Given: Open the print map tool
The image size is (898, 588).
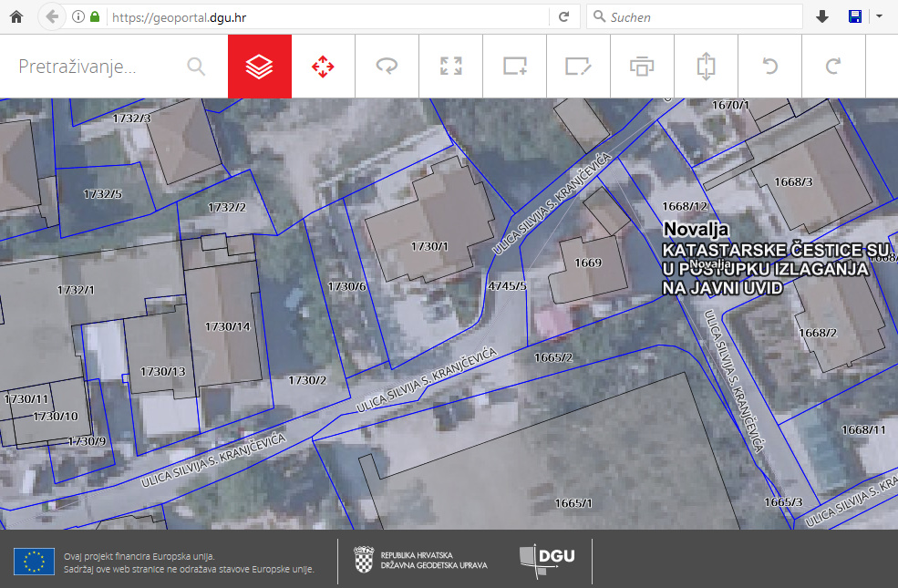Looking at the screenshot, I should (642, 67).
